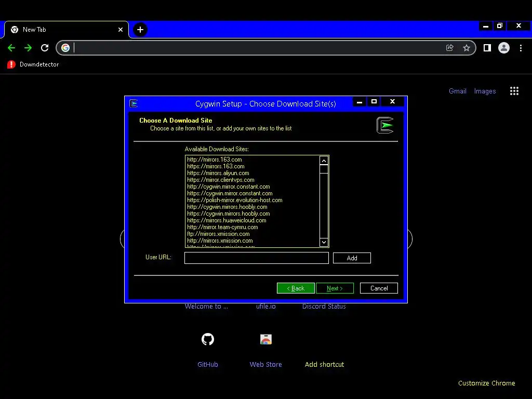Click Chrome's forward navigation arrow
The image size is (532, 399).
tap(28, 48)
